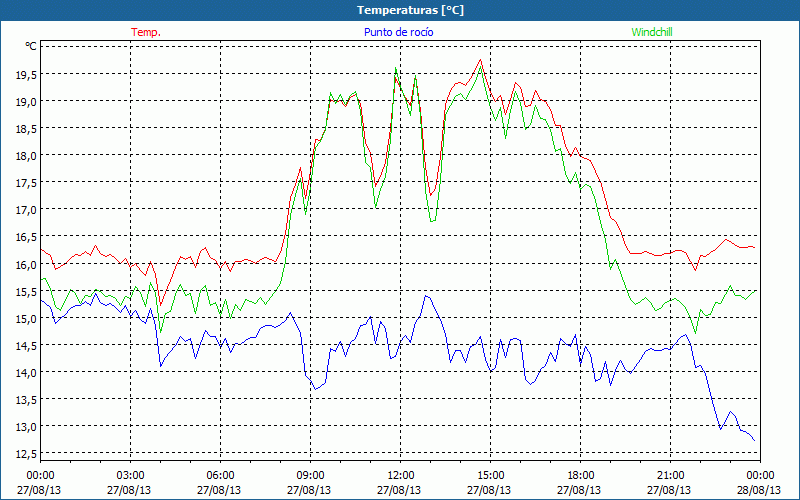Click the °C unit label on the axis

click(31, 46)
